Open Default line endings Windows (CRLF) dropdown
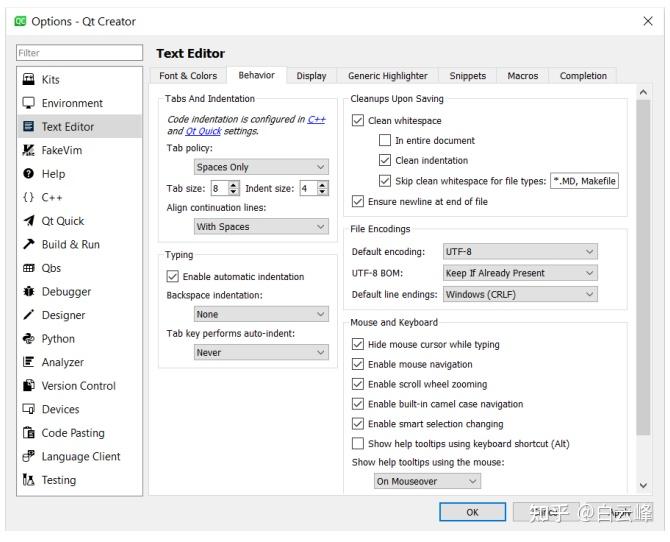This screenshot has width=670, height=542. (519, 294)
